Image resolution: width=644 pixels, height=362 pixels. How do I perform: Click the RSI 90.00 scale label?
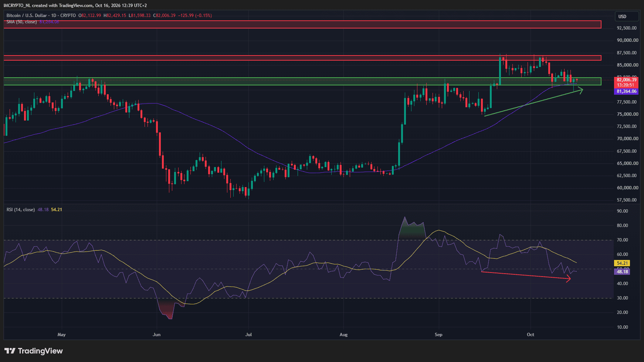[623, 211]
